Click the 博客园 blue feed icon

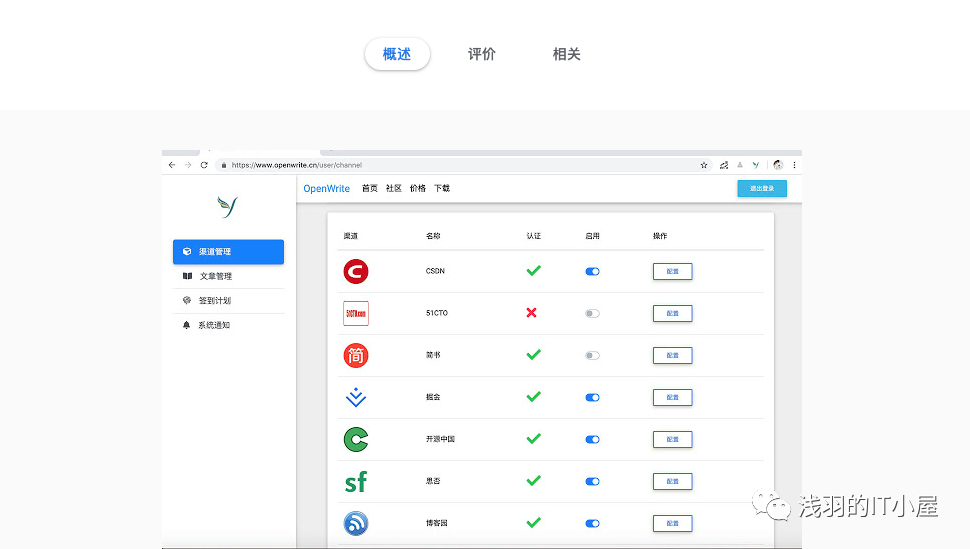pyautogui.click(x=355, y=523)
